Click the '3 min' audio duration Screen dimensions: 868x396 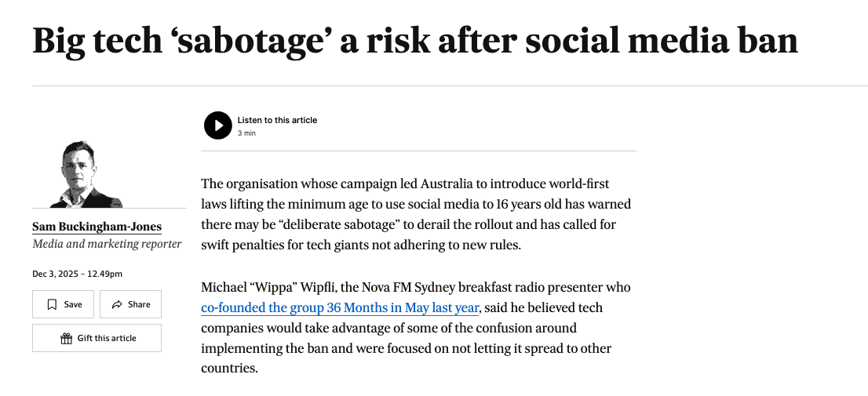click(246, 133)
